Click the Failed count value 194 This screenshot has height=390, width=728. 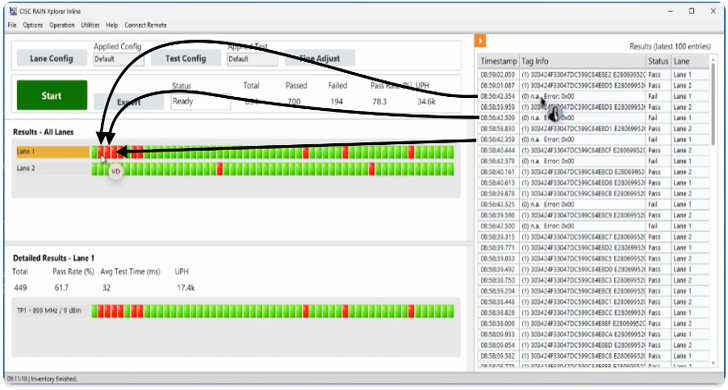pos(337,102)
